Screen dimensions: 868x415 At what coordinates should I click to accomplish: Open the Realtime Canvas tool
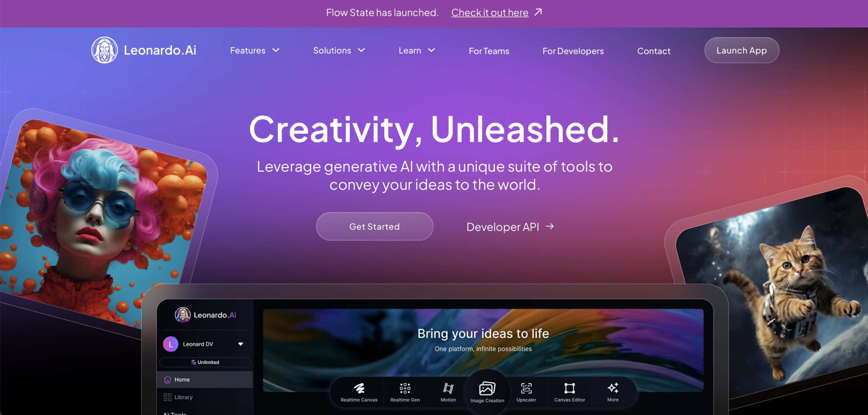click(359, 392)
